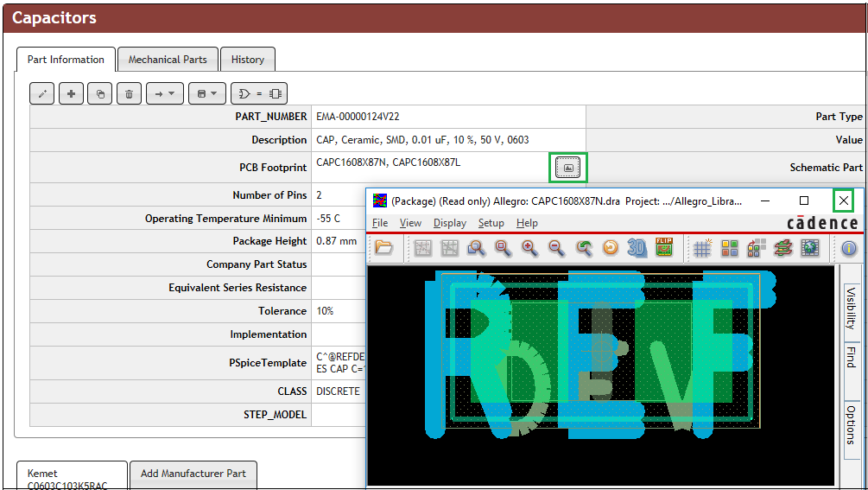
Task: Click the Schematic Part column label
Action: 826,167
